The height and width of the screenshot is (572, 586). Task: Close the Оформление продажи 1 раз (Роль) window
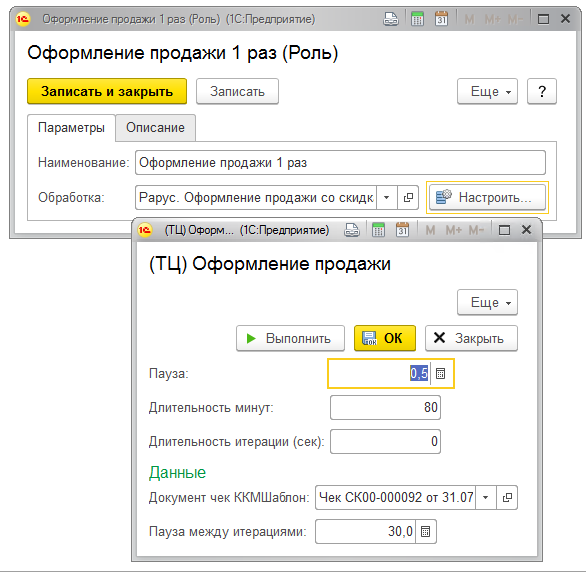[565, 18]
